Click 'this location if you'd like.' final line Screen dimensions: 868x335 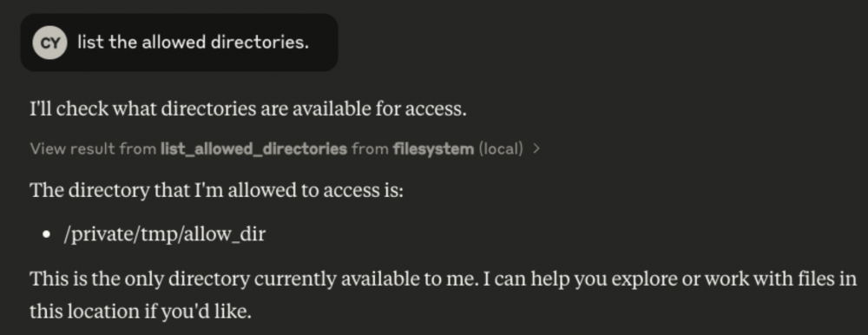pyautogui.click(x=141, y=312)
